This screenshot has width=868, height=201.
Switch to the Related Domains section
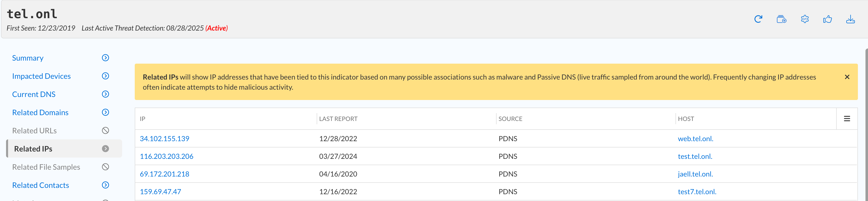click(x=40, y=113)
